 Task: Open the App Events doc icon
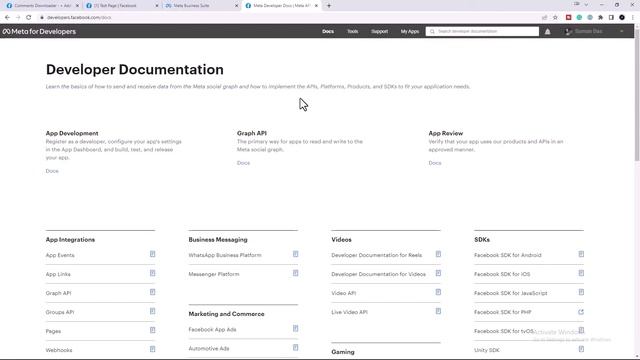[x=152, y=254]
